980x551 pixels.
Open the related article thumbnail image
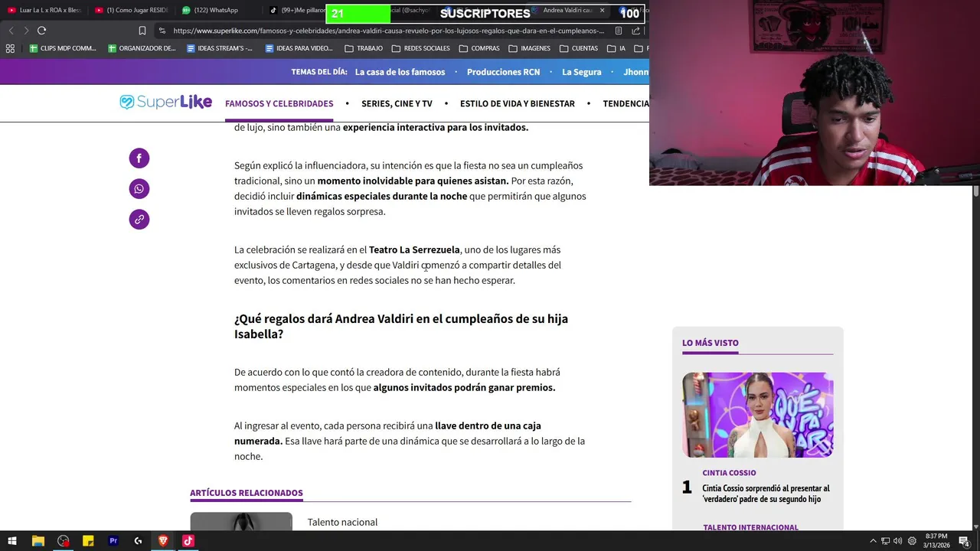pyautogui.click(x=241, y=521)
